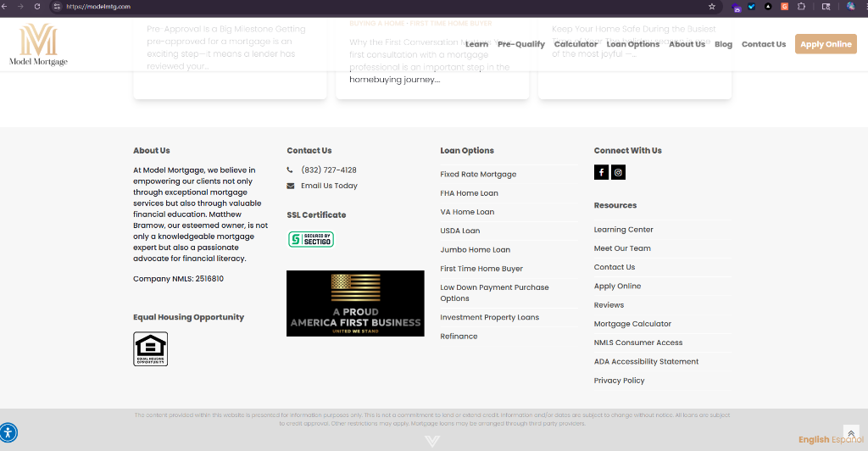868x451 pixels.
Task: Select English language option
Action: (814, 439)
